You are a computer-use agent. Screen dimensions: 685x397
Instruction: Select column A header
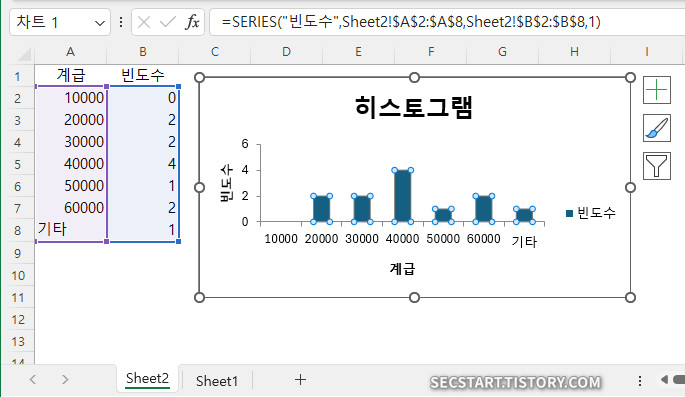click(x=70, y=52)
